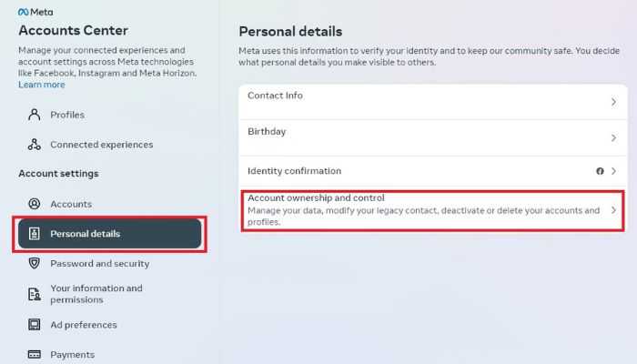Open Identity confirmation chevron arrow
Viewport: 637px width, 364px height.
[x=613, y=171]
